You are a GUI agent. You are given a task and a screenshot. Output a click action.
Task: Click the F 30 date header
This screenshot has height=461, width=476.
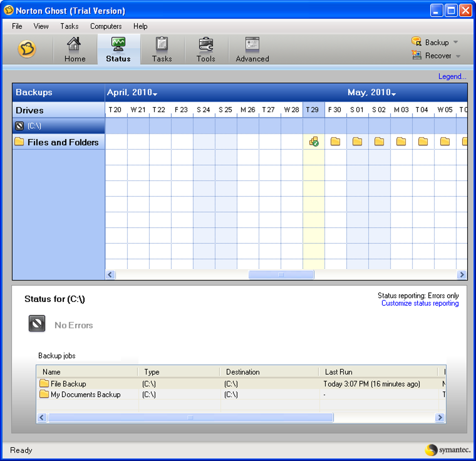(336, 110)
